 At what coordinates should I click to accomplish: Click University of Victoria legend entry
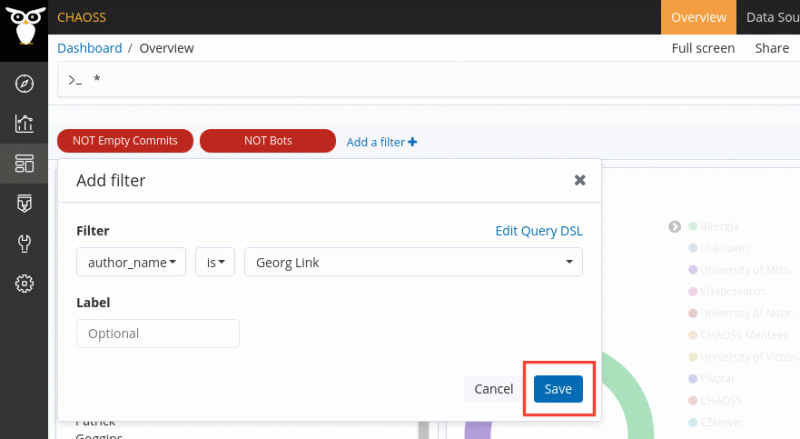[x=750, y=357]
